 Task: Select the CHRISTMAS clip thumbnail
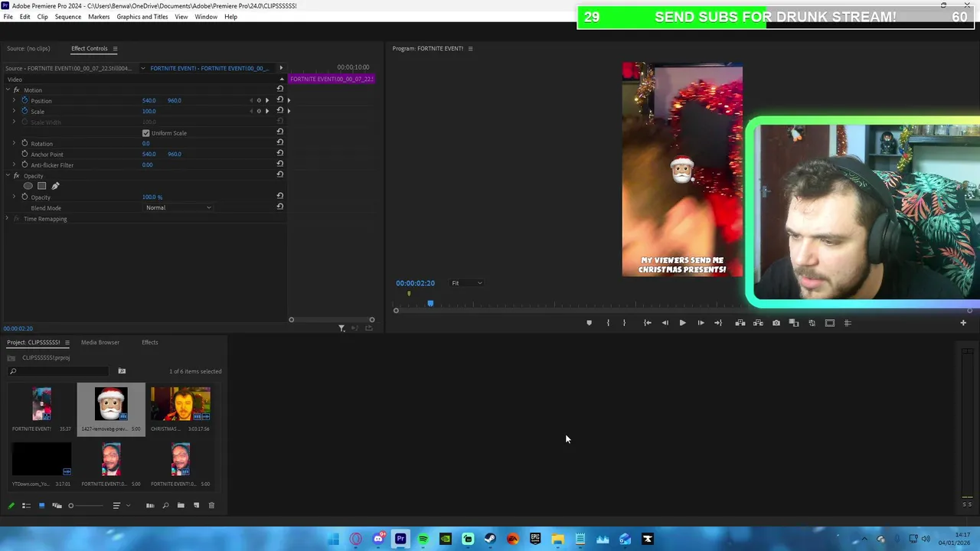coord(181,404)
